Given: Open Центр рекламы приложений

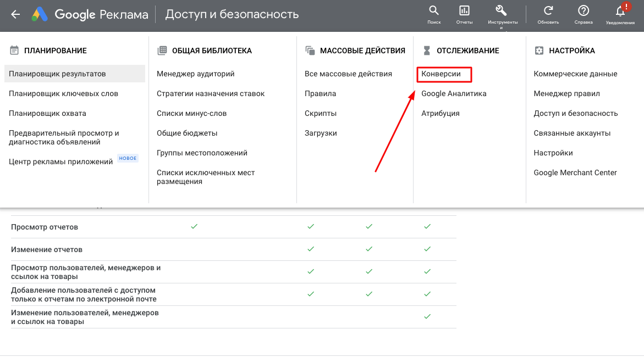Looking at the screenshot, I should click(x=60, y=161).
